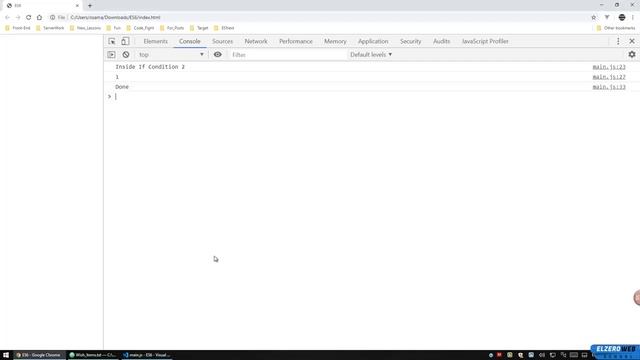Viewport: 640px width, 360px height.
Task: Close the DevTools panel
Action: tap(632, 41)
